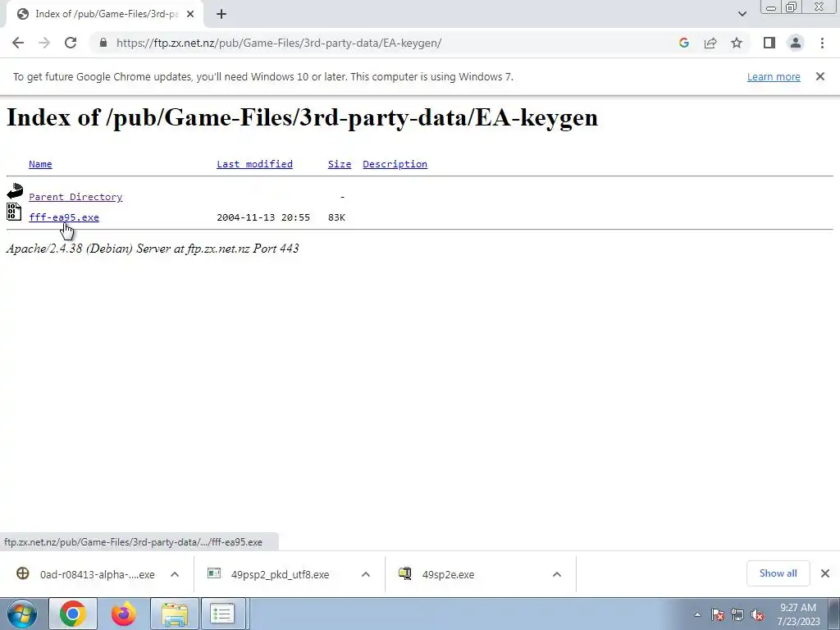Show hidden tray icons arrow
The image size is (840, 630).
coord(697,614)
